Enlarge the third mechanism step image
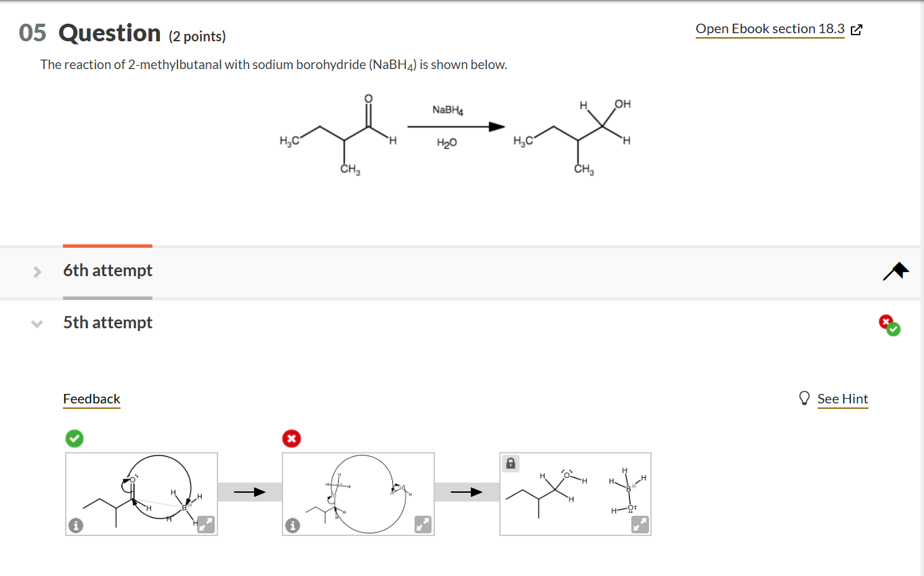 pyautogui.click(x=639, y=525)
